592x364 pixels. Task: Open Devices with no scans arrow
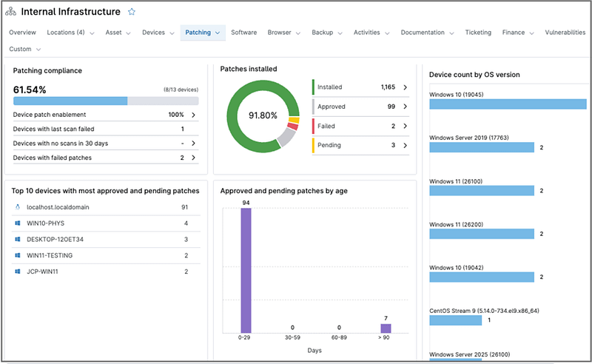pyautogui.click(x=193, y=143)
